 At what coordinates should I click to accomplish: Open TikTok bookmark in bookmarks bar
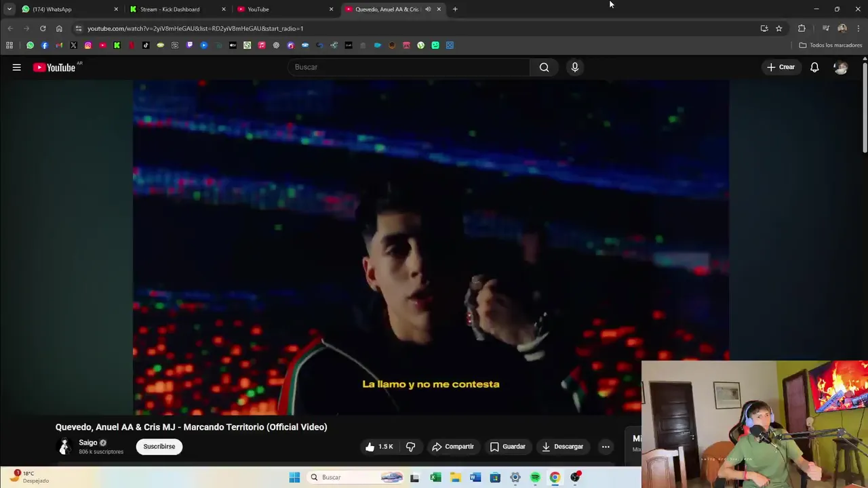tap(146, 45)
